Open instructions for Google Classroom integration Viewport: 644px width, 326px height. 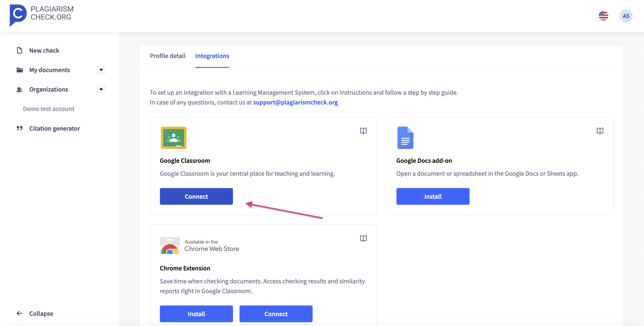[x=363, y=131]
